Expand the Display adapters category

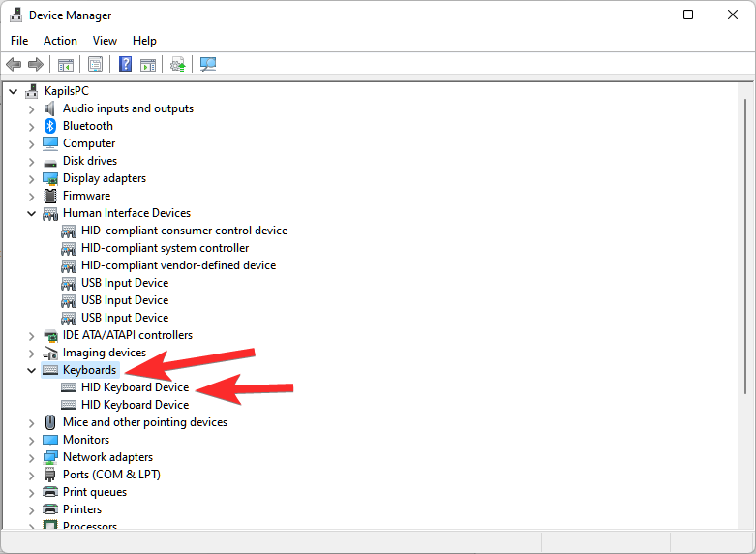[31, 178]
